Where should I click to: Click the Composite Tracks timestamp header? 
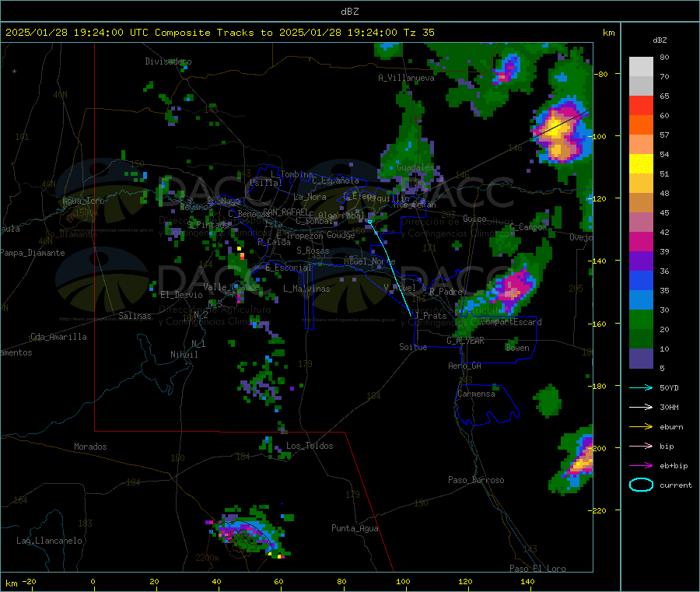(220, 33)
